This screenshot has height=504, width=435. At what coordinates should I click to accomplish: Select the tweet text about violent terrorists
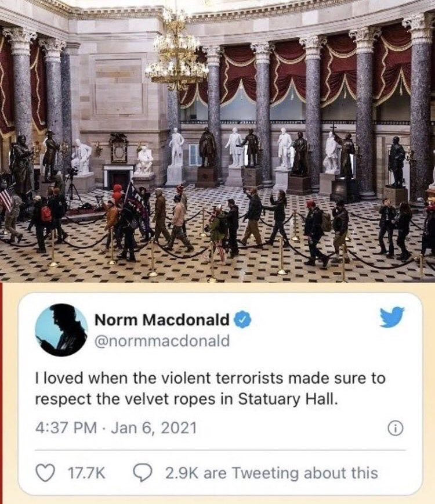(x=209, y=388)
